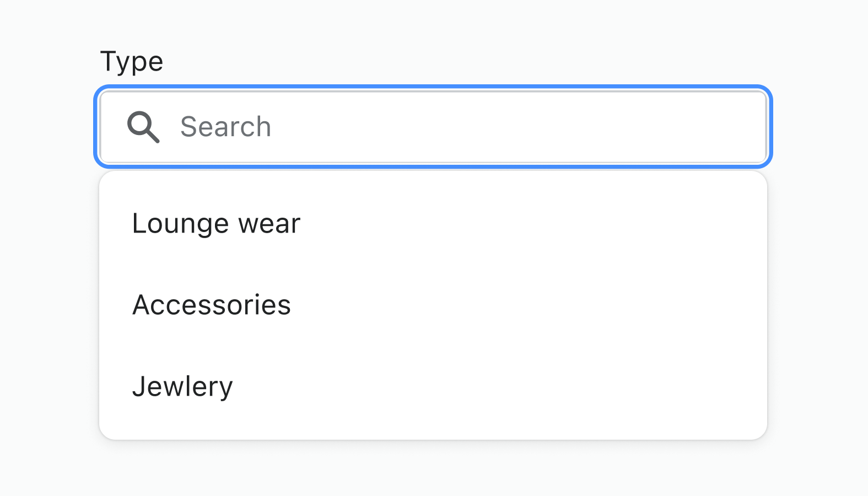Click the magnifying glass search icon
The height and width of the screenshot is (496, 868).
click(143, 127)
